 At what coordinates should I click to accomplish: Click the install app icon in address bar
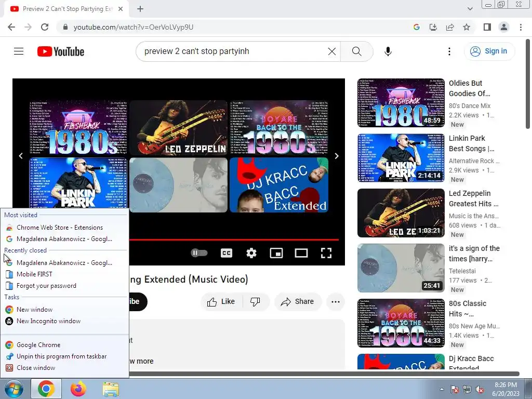tap(433, 27)
